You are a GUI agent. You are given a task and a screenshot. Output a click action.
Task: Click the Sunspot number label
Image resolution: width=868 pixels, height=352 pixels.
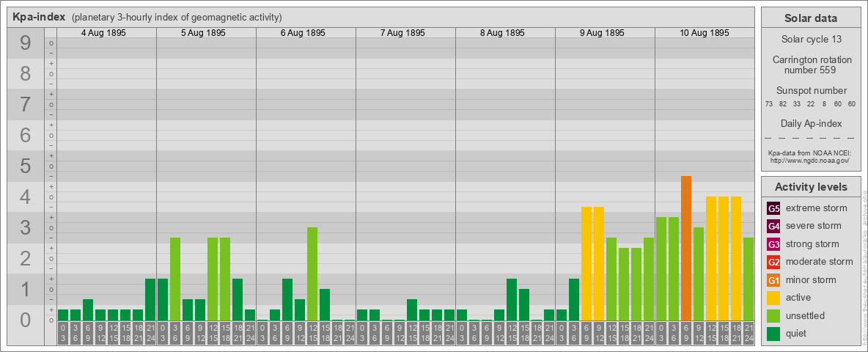811,90
